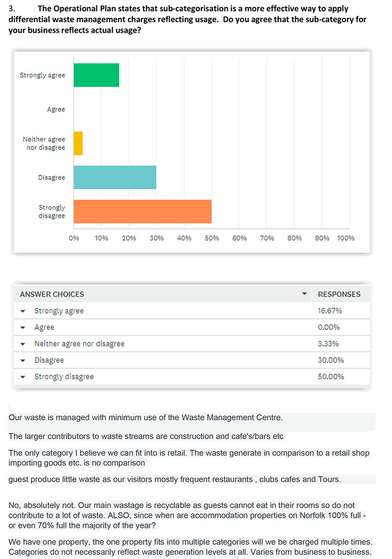
Task: Click the teal Disagree bar in chart
Action: pos(115,177)
